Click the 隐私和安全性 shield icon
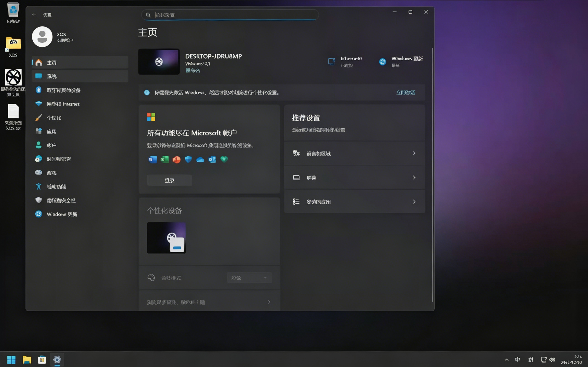The width and height of the screenshot is (588, 367). pos(39,200)
